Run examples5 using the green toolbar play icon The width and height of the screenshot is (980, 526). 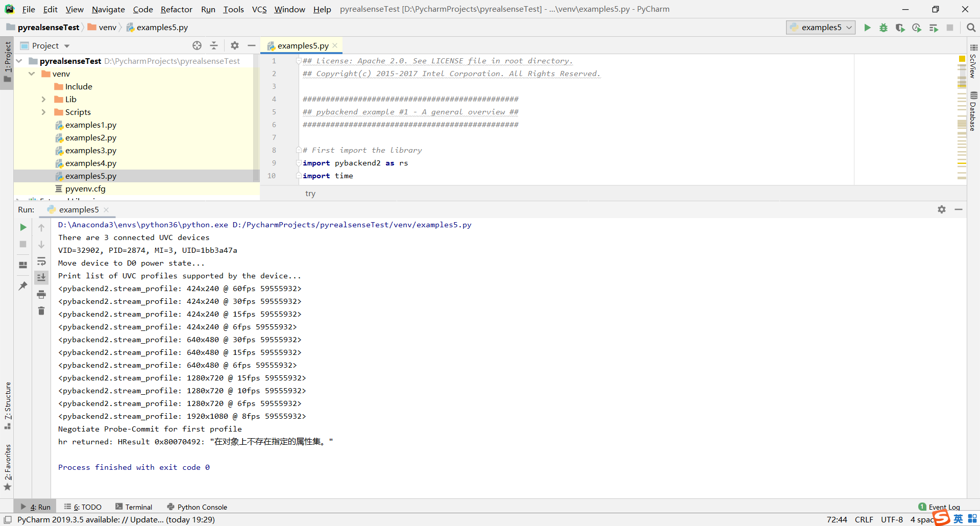click(x=867, y=28)
